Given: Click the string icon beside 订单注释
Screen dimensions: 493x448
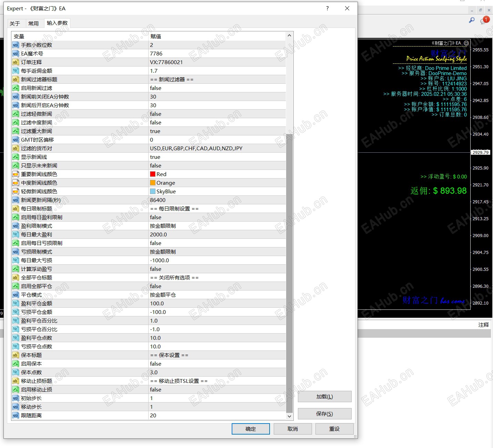Looking at the screenshot, I should 15,62.
